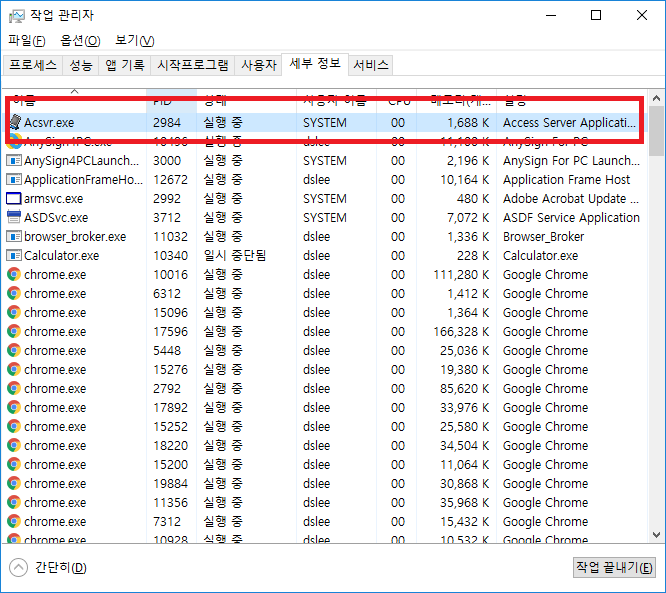Screen dimensions: 666x593
Task: Click the 'Browser_Broker' description cell
Action: 544,237
